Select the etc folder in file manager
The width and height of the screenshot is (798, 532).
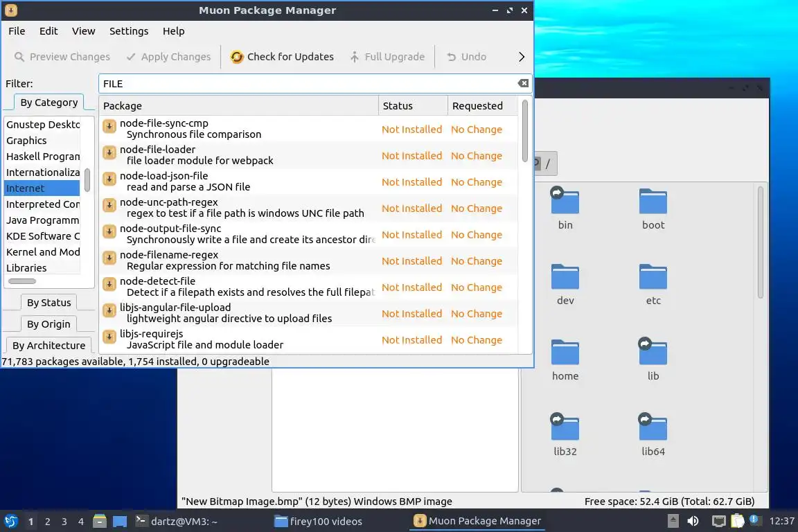(x=653, y=284)
